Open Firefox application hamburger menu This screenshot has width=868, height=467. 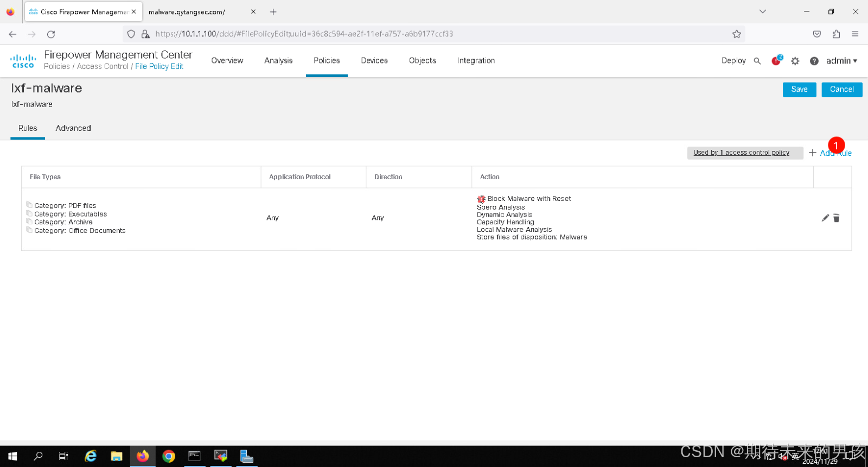pos(855,34)
